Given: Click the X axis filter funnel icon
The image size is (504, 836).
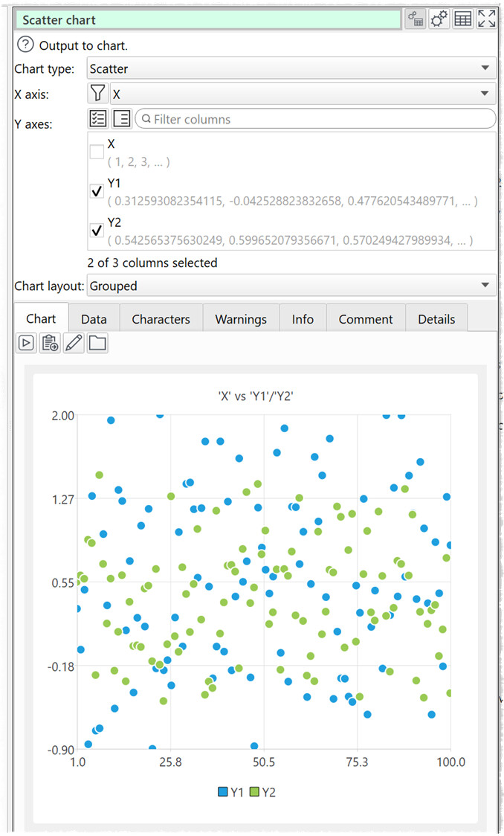Looking at the screenshot, I should click(x=97, y=93).
